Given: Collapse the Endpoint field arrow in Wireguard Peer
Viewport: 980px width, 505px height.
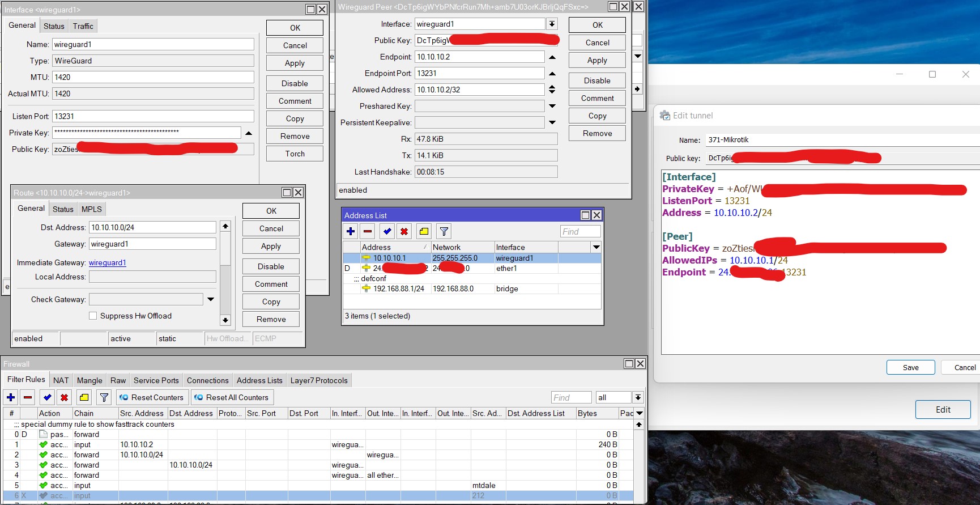Looking at the screenshot, I should [x=552, y=57].
